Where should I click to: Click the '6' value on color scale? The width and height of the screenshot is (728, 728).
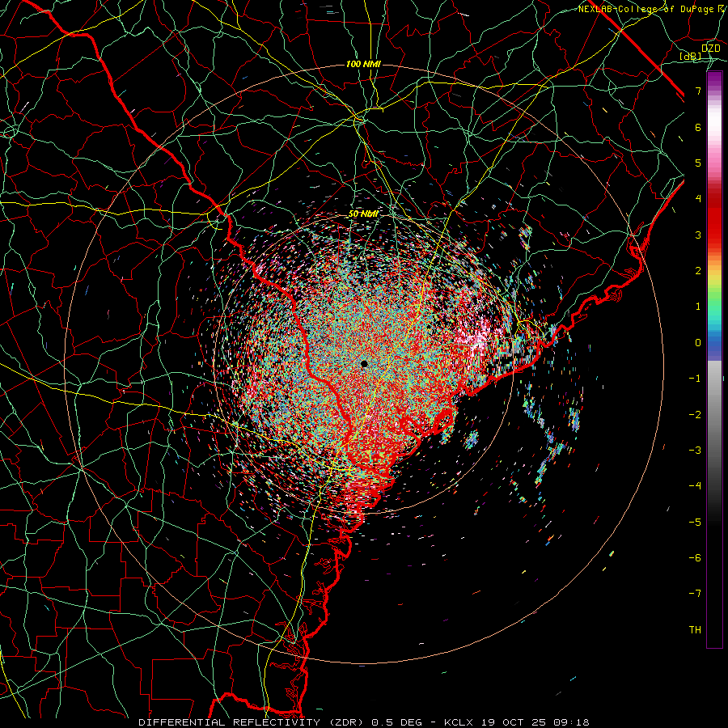click(698, 127)
